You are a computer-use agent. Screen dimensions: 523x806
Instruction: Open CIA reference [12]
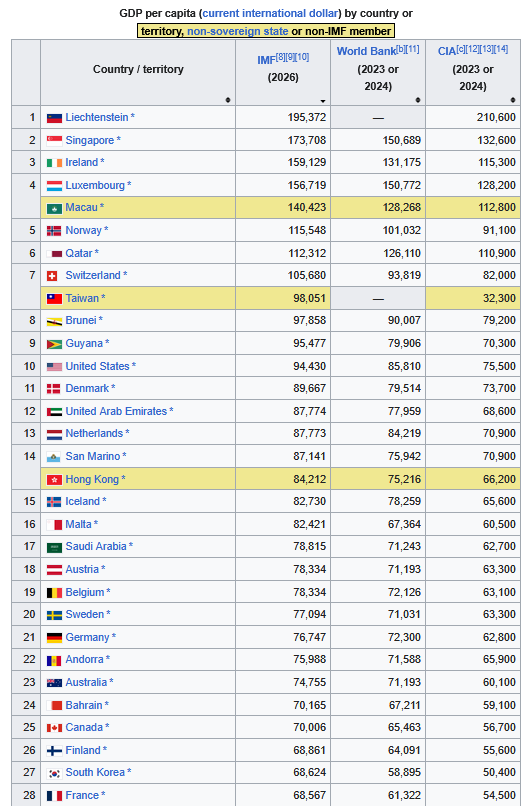tap(473, 49)
